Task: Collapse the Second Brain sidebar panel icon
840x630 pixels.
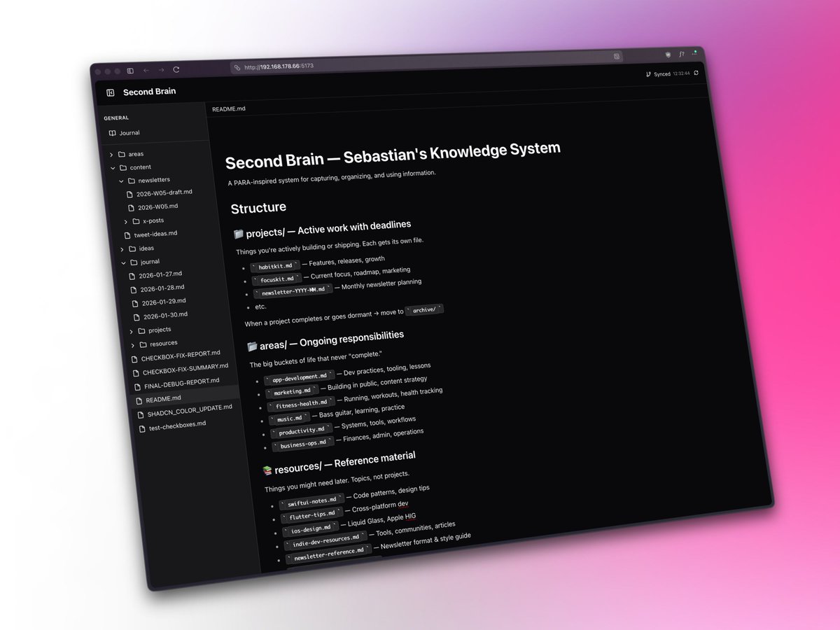Action: coord(110,92)
